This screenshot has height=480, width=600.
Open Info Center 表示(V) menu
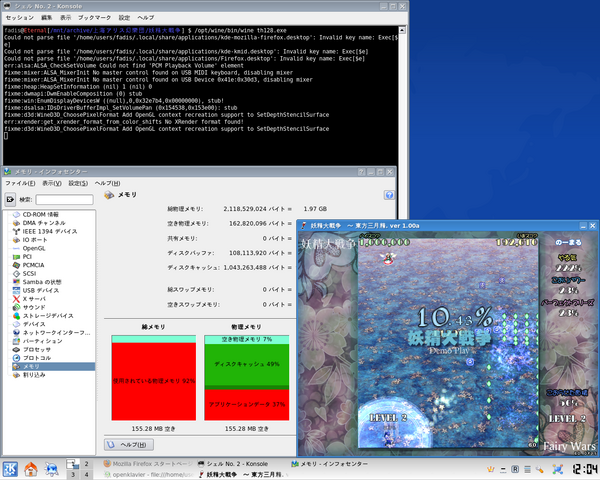point(52,183)
